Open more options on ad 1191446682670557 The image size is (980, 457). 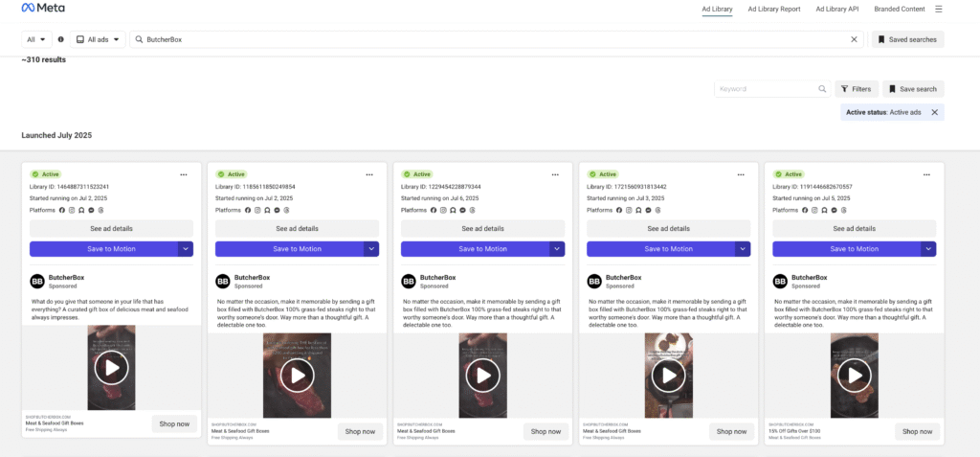click(x=926, y=174)
